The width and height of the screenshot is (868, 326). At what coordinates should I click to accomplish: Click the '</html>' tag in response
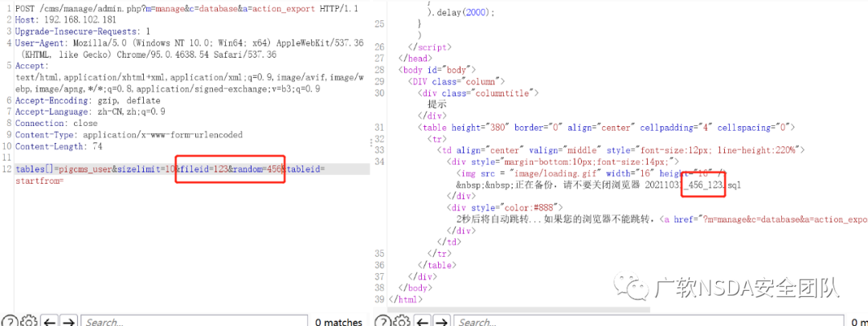[x=405, y=300]
